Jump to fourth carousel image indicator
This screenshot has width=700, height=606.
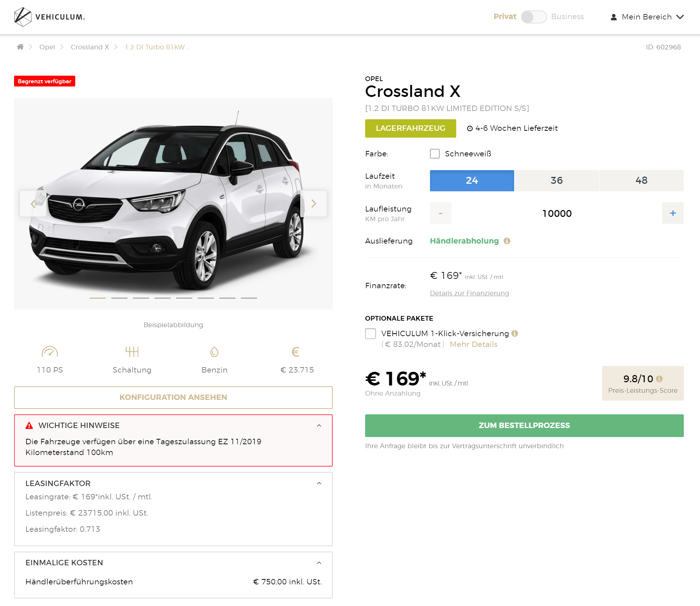[x=162, y=298]
